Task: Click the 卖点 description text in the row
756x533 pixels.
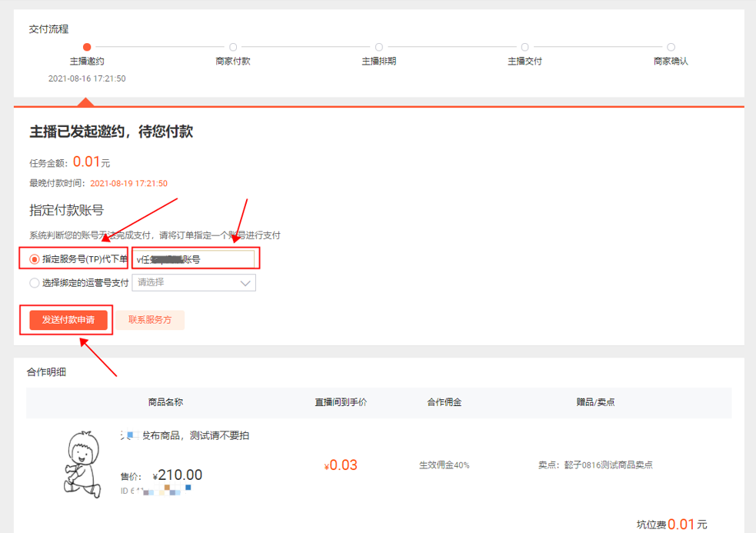Action: click(595, 465)
